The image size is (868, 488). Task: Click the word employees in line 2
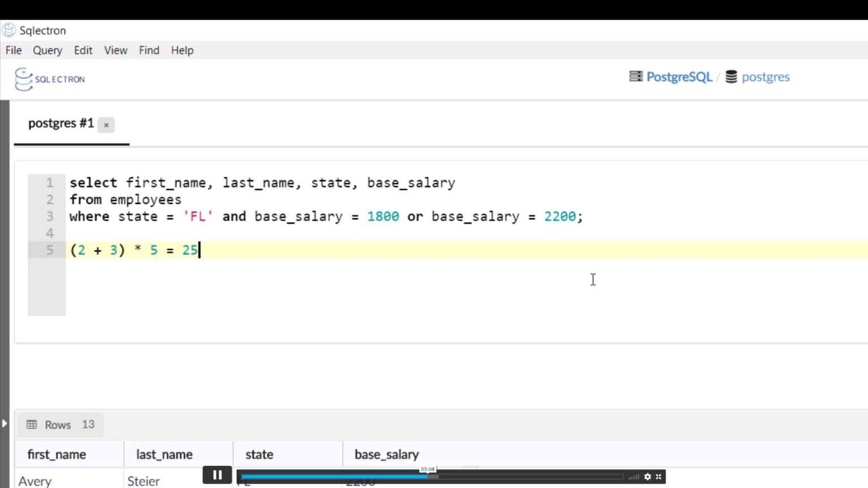click(x=146, y=199)
